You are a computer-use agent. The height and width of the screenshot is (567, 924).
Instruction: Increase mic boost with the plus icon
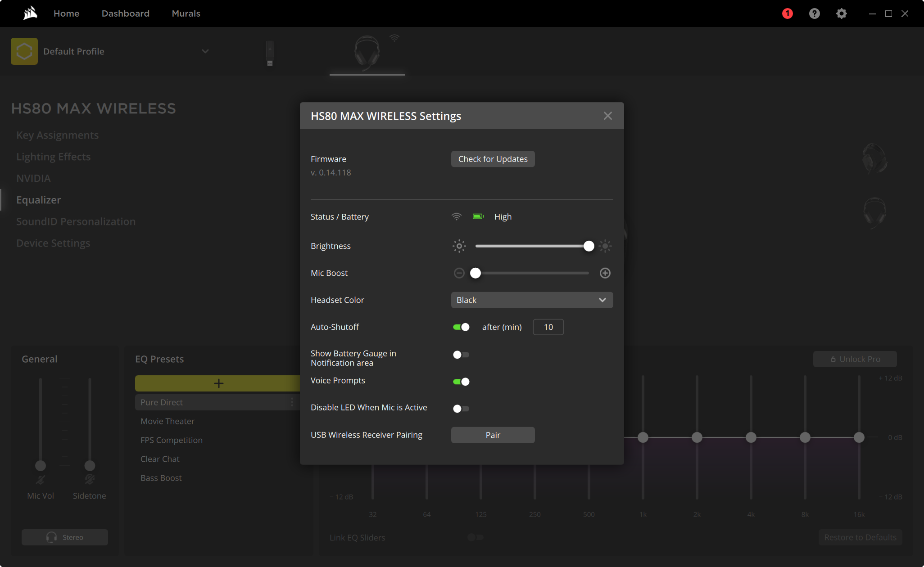pyautogui.click(x=605, y=273)
